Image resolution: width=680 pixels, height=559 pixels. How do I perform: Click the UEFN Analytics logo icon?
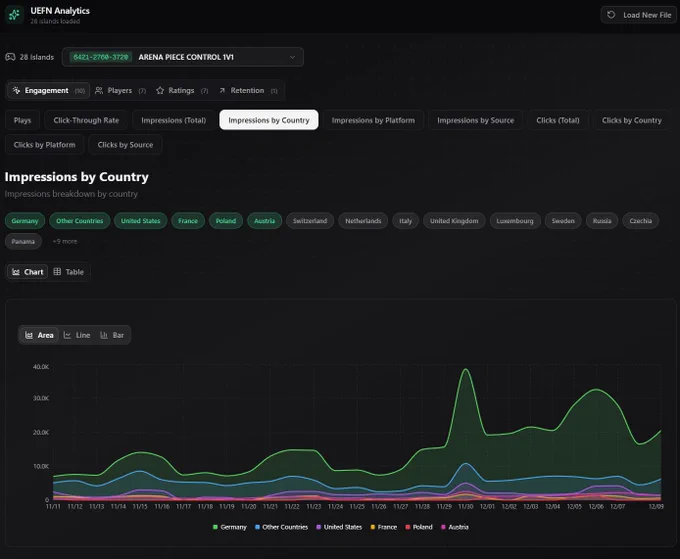click(14, 15)
